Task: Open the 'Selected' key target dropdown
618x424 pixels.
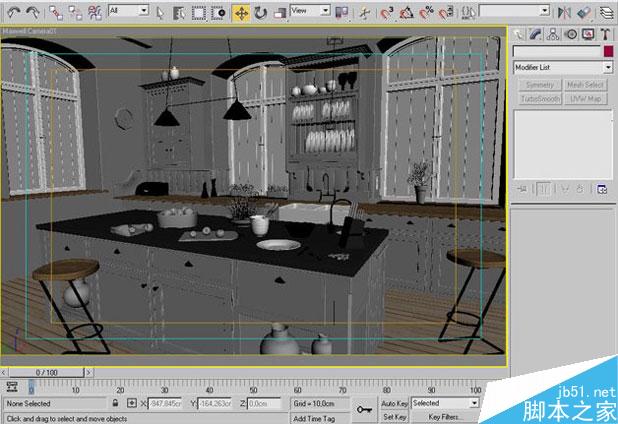Action: (445, 403)
